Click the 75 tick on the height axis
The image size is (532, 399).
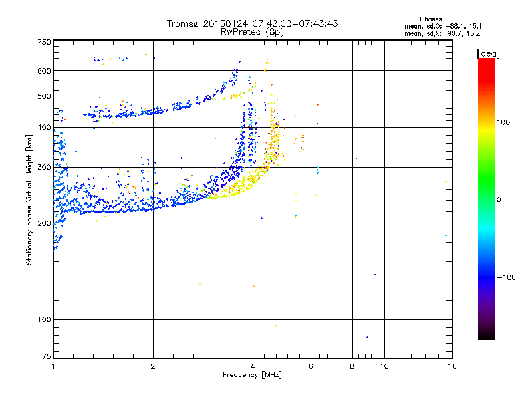(47, 357)
